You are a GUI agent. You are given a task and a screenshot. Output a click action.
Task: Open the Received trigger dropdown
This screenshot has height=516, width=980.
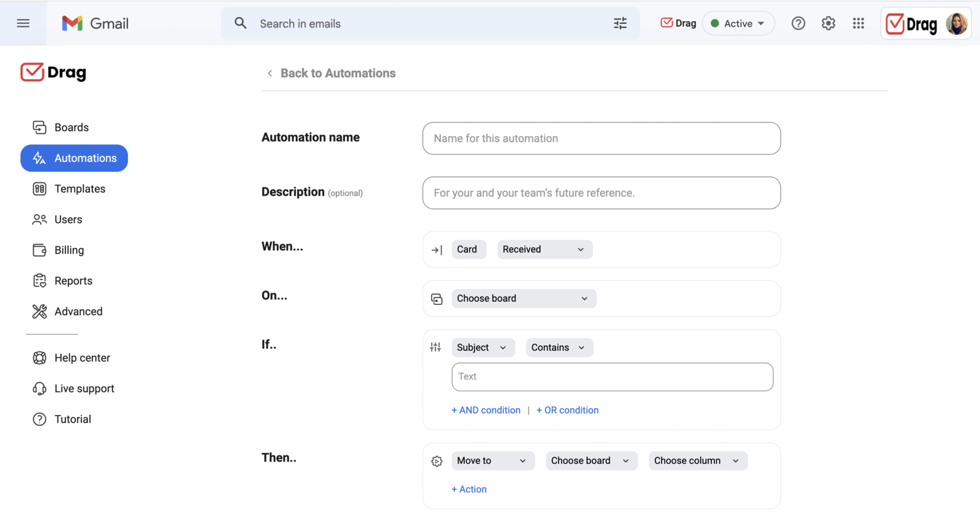click(x=545, y=249)
